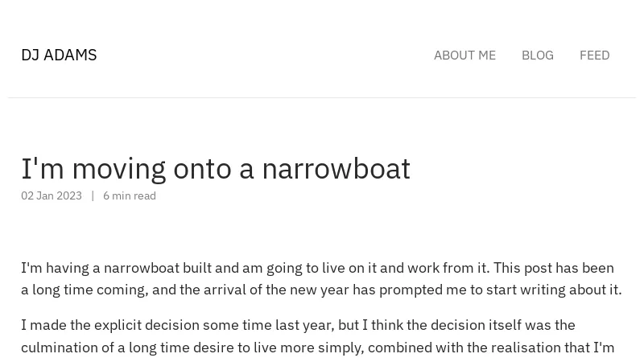Image resolution: width=644 pixels, height=362 pixels.
Task: Click the phrase 'explicit decision'
Action: [x=146, y=325]
